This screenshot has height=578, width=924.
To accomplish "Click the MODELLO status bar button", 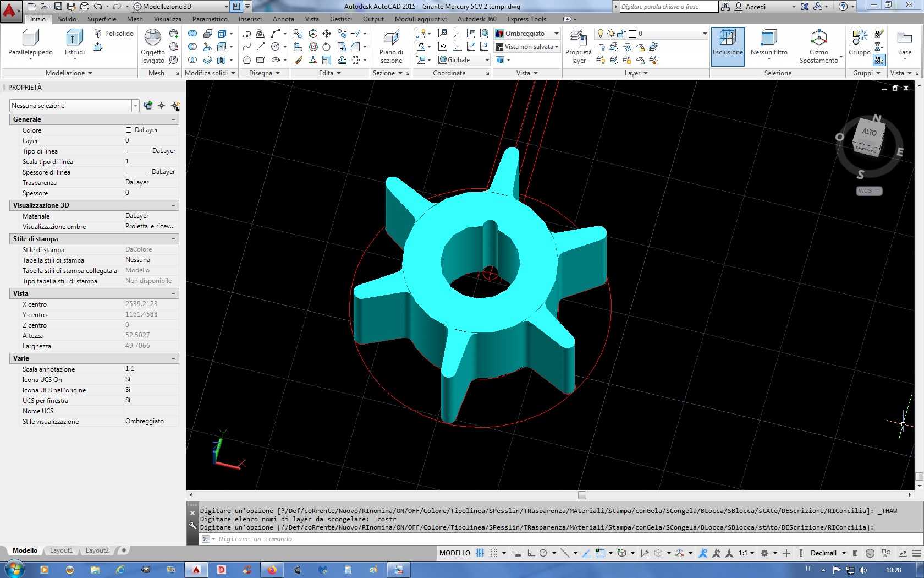I will pyautogui.click(x=455, y=553).
